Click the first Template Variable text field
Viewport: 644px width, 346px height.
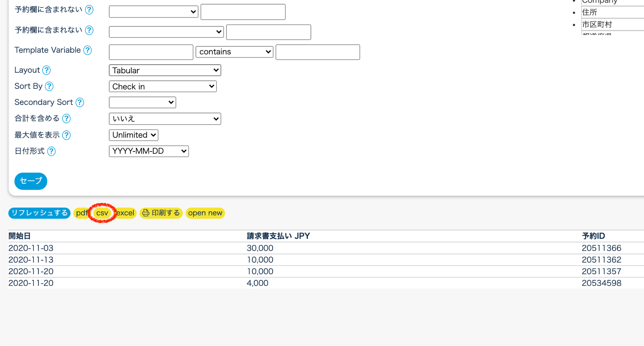coord(151,52)
